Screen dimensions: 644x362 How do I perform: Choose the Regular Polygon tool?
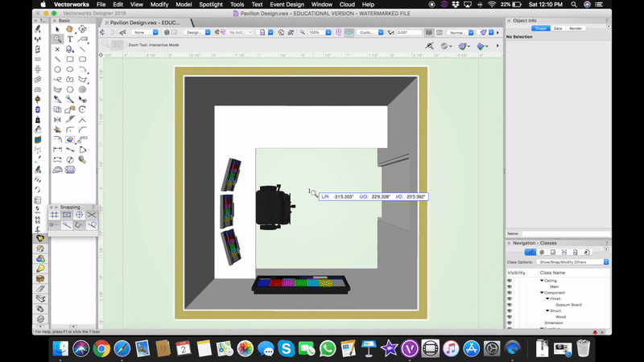(70, 89)
